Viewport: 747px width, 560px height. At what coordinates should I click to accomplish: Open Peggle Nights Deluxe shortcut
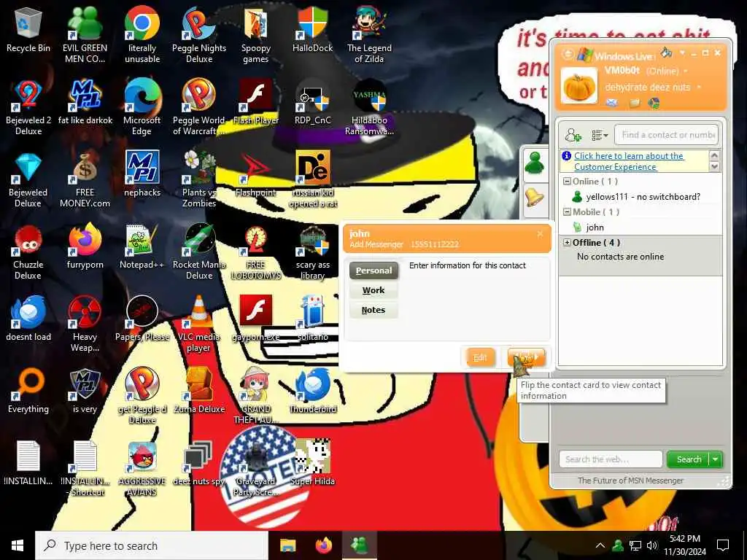point(199,35)
